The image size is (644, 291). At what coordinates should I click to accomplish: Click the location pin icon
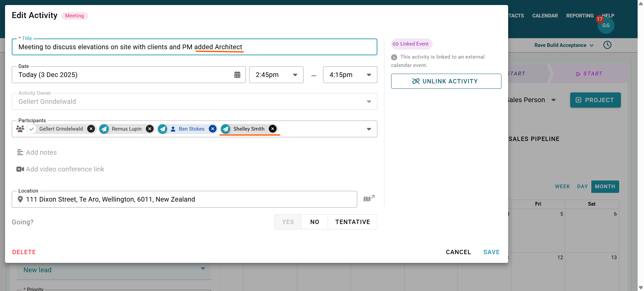tap(20, 199)
